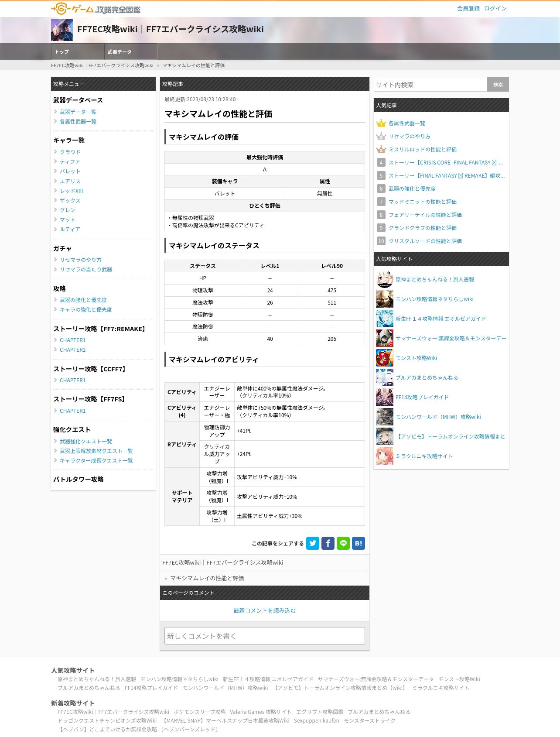Click footer link モンスターストライク
This screenshot has height=737, width=560.
pos(369,720)
